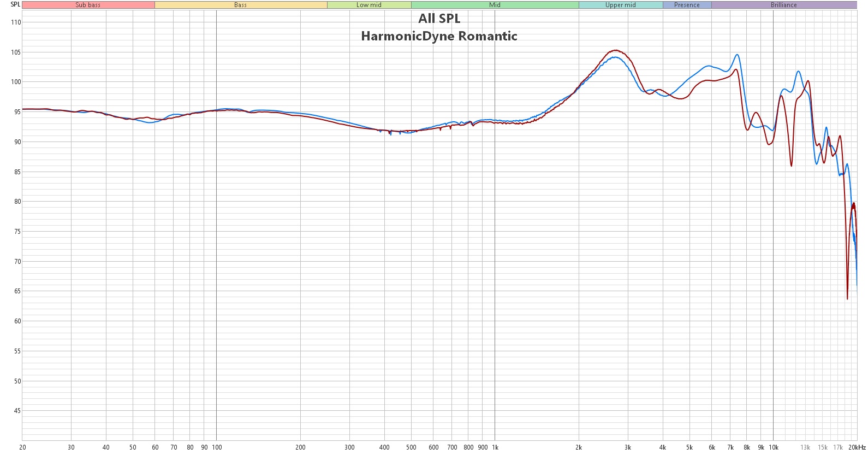This screenshot has width=868, height=454.
Task: Select the "Mid" frequency band header
Action: click(495, 5)
